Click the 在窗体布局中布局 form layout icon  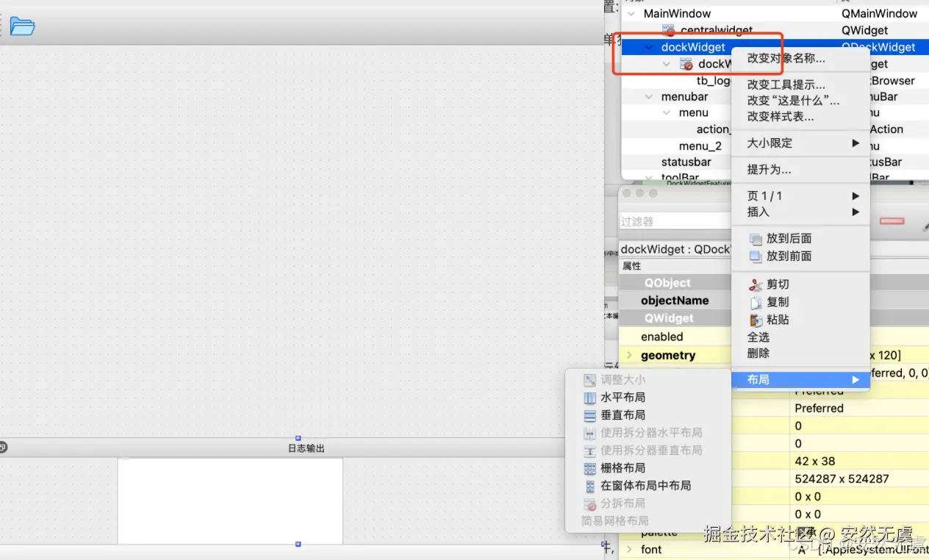tap(591, 485)
